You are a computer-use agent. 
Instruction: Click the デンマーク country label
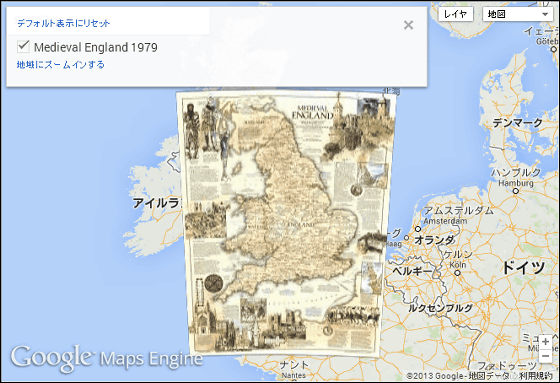click(517, 123)
